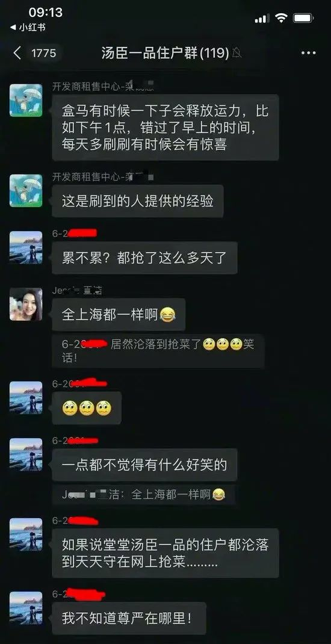Tap seaside avatar beside 如果说堂堂汤臣一品 message
The image size is (331, 644).
tap(26, 534)
